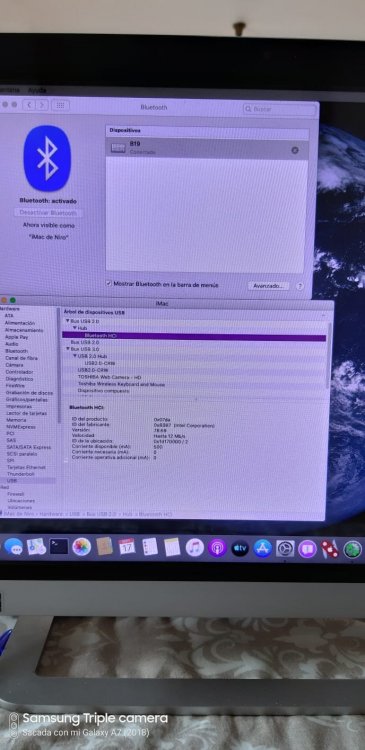Image resolution: width=365 pixels, height=750 pixels.
Task: Click the large Bluetooth logo
Action: [x=47, y=158]
